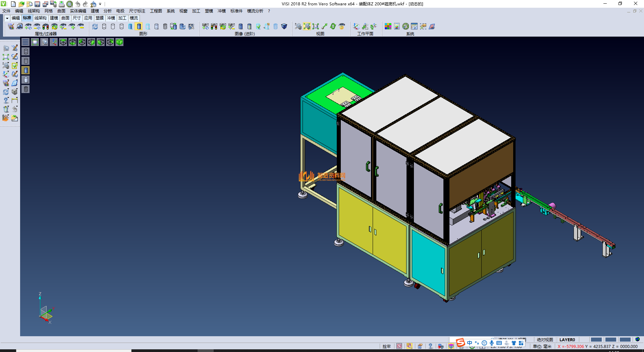The width and height of the screenshot is (644, 352).
Task: Click the green rotate view arrows icon
Action: pos(333,27)
